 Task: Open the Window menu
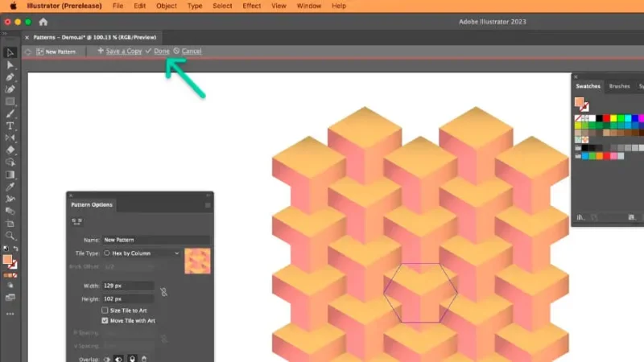(309, 6)
